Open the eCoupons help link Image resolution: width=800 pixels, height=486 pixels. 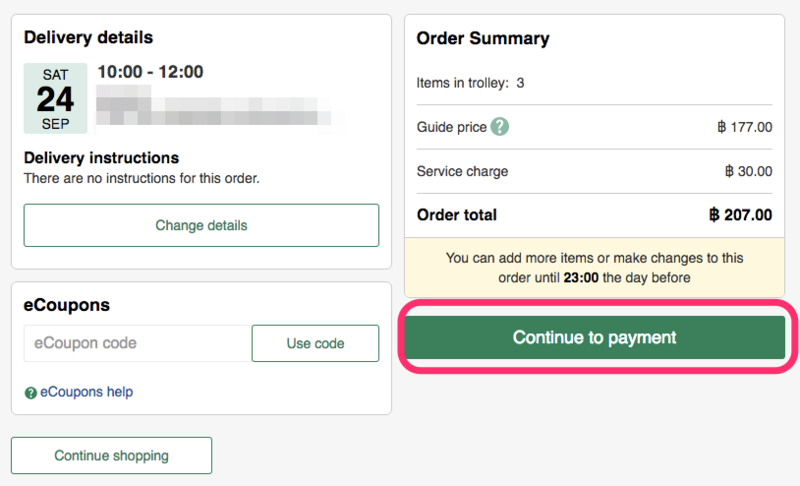coord(86,392)
